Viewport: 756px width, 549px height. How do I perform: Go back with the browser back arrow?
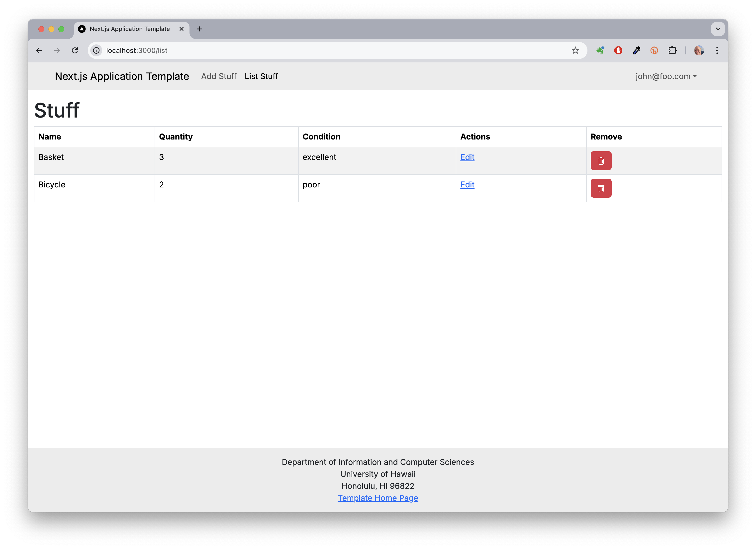tap(39, 50)
